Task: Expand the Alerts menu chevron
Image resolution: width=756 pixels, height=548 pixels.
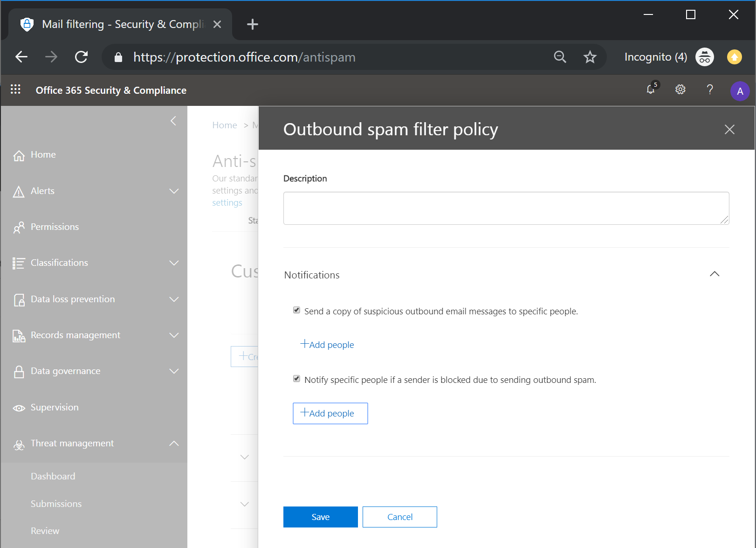Action: 174,191
